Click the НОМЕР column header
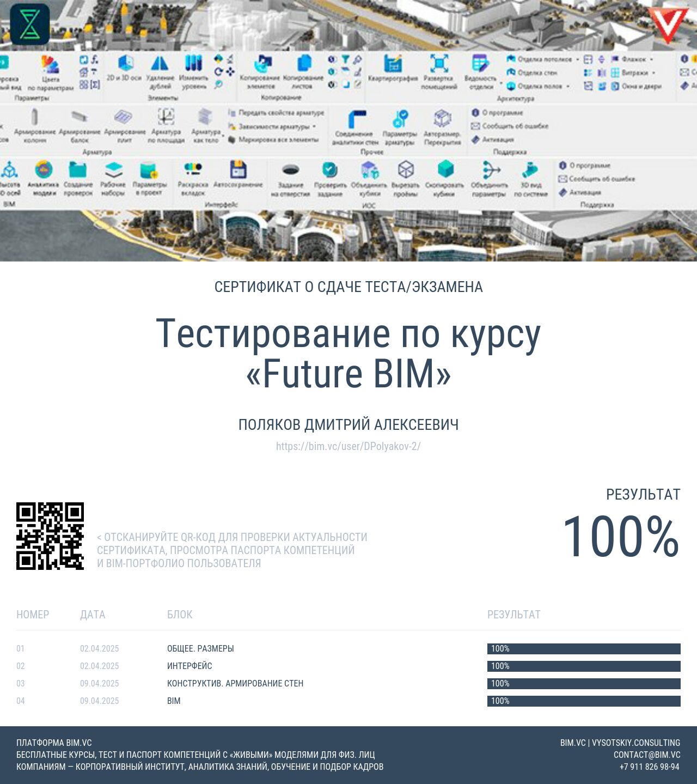 33,615
